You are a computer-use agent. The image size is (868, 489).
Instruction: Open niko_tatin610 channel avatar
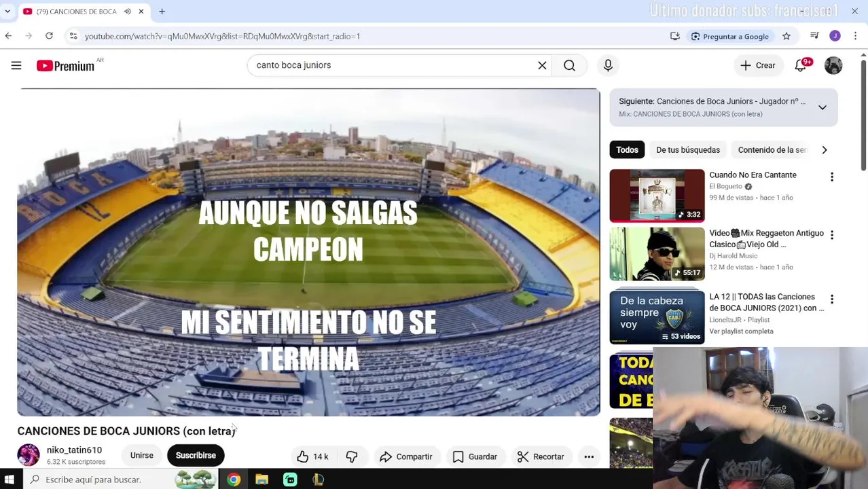(29, 455)
